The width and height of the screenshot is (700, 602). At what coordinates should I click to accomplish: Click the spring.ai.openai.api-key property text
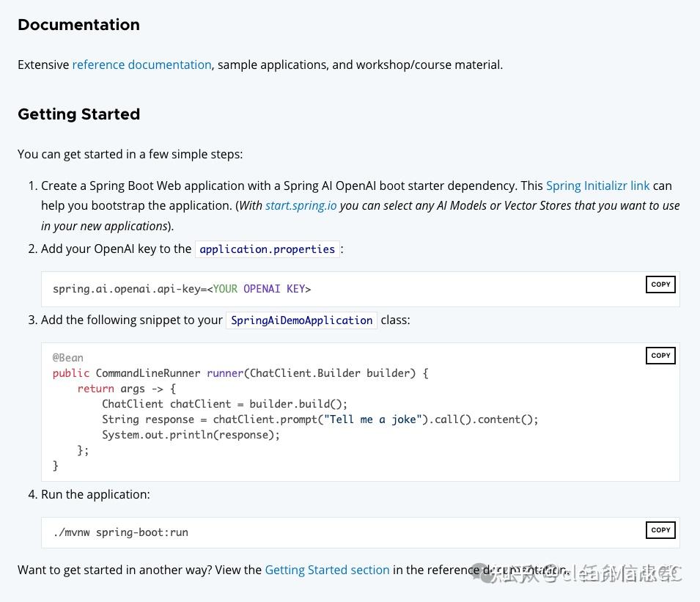[126, 289]
